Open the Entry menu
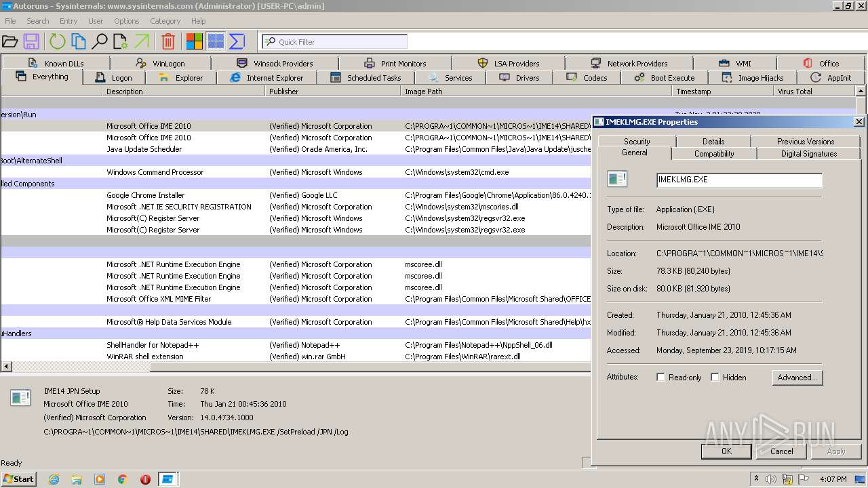This screenshot has height=488, width=868. pyautogui.click(x=68, y=21)
